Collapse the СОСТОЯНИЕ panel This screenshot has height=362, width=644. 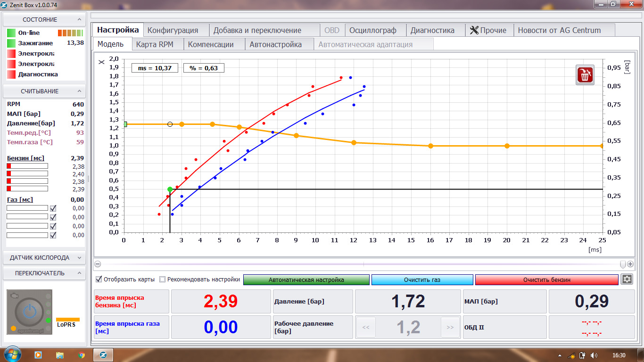coord(79,20)
